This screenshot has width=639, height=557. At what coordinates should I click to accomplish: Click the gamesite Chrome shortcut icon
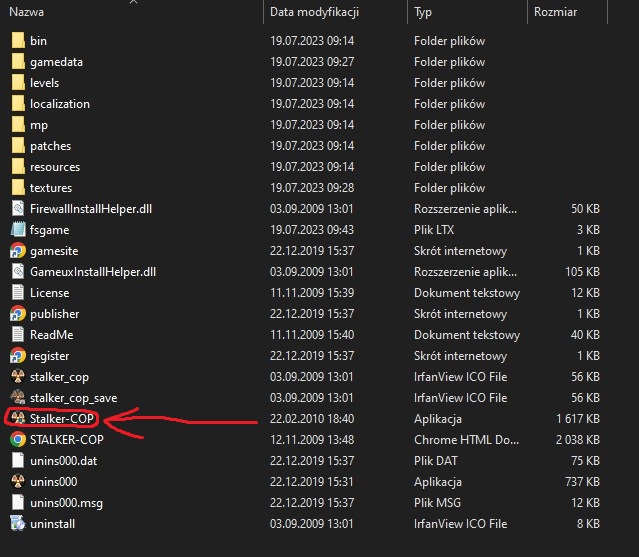18,251
